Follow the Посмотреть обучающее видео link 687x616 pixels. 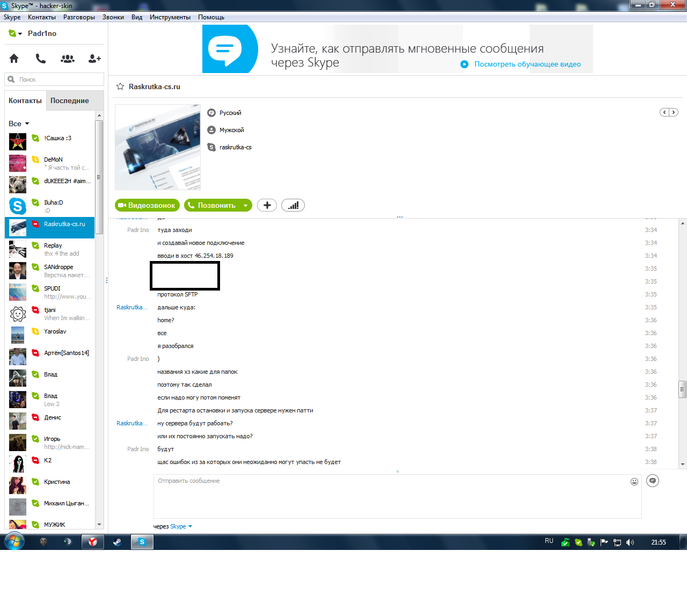coord(528,64)
